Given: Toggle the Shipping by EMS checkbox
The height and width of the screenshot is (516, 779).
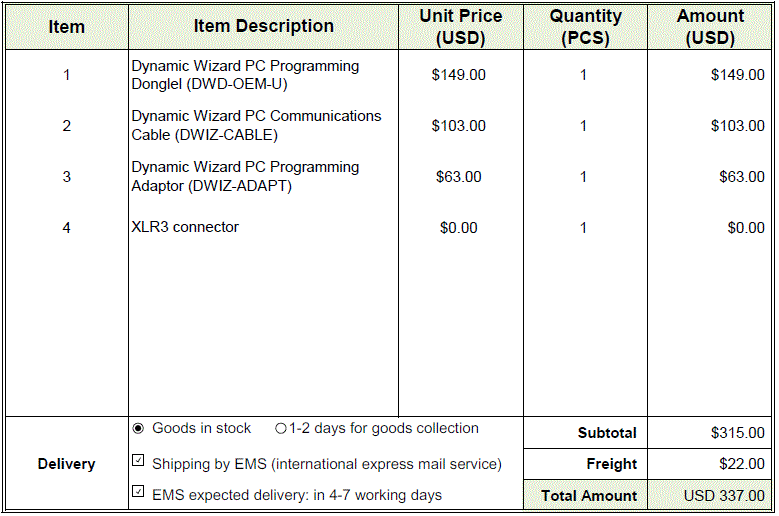Looking at the screenshot, I should [x=139, y=461].
